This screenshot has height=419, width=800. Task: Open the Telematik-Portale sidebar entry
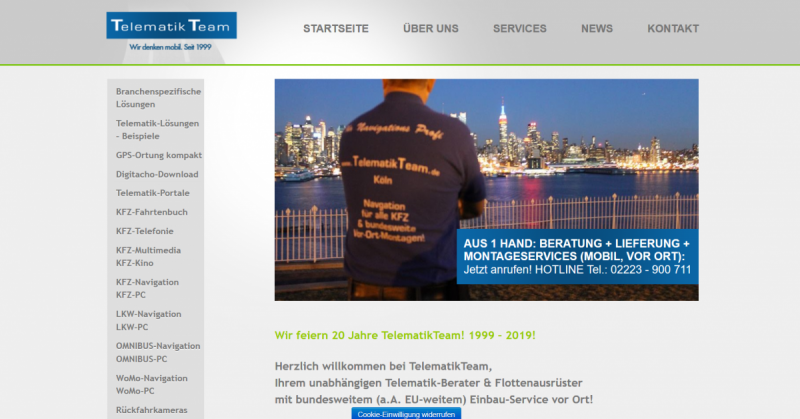point(152,193)
